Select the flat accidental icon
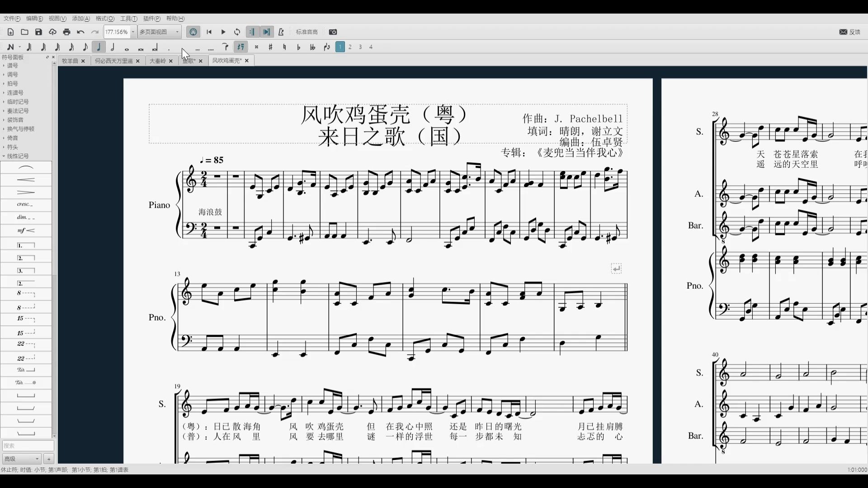Viewport: 868px width, 488px height. tap(298, 47)
